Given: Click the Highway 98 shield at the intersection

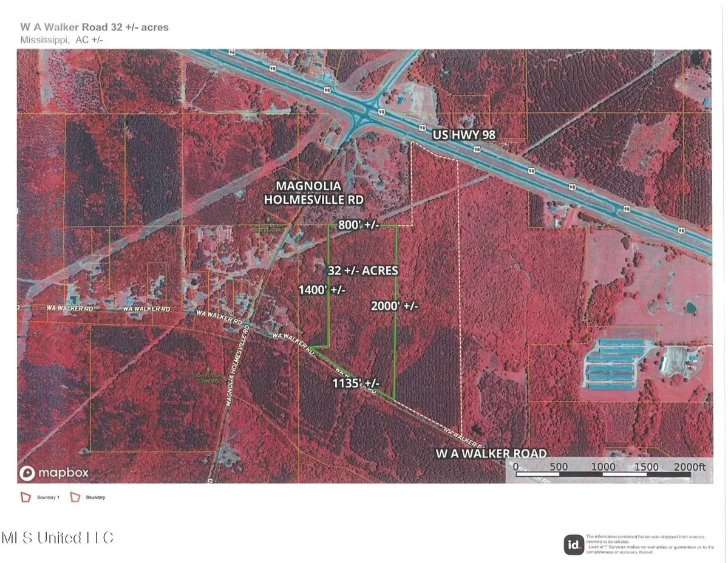Looking at the screenshot, I should (381, 112).
